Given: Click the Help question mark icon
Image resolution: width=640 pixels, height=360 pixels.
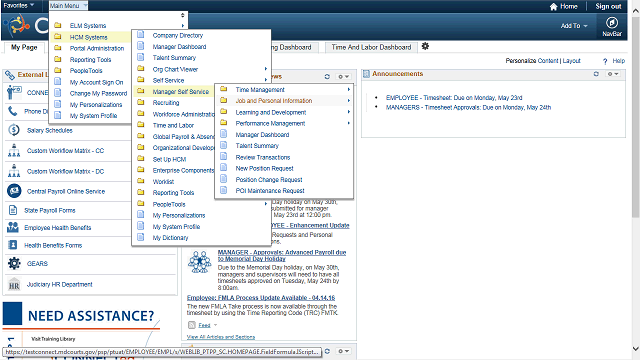Looking at the screenshot, I should click(605, 61).
